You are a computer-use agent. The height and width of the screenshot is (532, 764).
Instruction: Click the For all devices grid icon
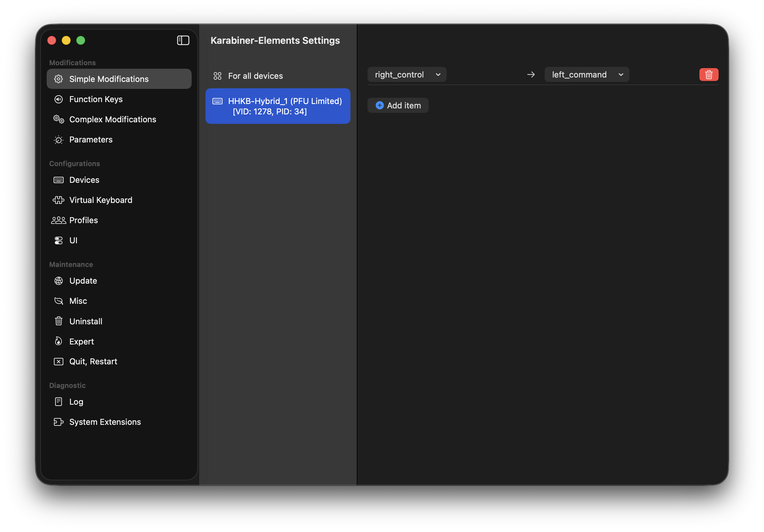click(217, 76)
